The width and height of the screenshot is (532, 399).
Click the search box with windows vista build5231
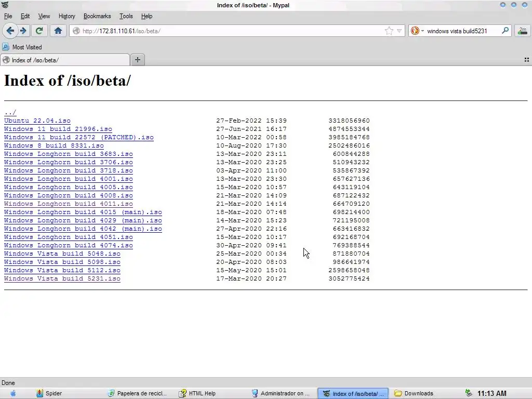point(461,31)
